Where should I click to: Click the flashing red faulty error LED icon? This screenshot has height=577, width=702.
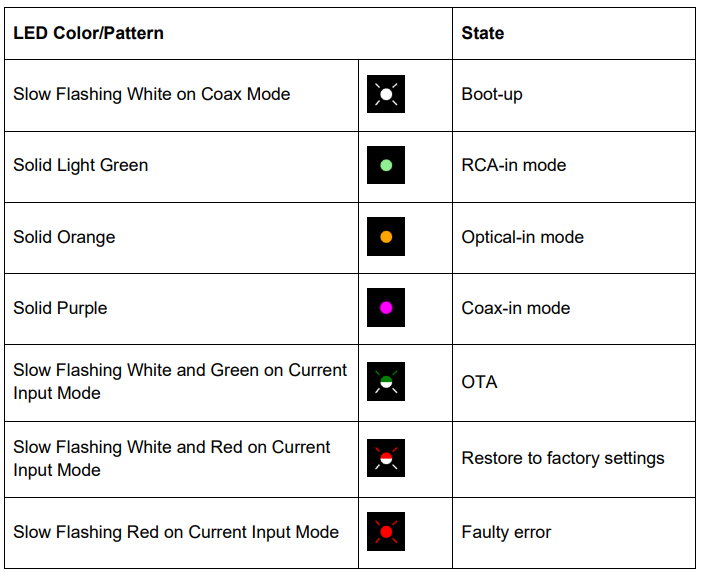coord(386,532)
